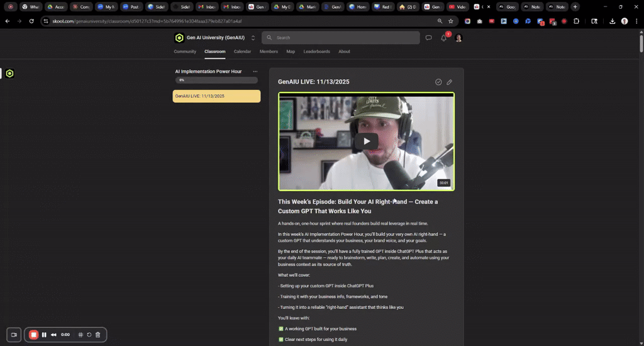This screenshot has width=644, height=346.
Task: Click the Gen AI University hexagon logo in header
Action: click(179, 38)
